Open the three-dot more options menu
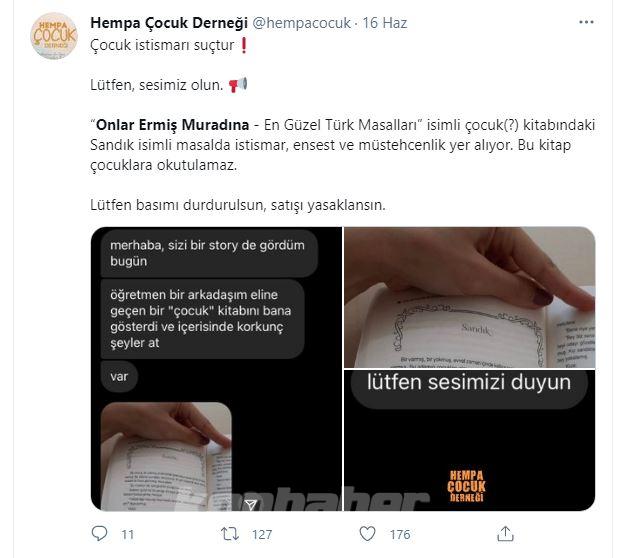Screen dimensions: 631x558 coord(586,22)
